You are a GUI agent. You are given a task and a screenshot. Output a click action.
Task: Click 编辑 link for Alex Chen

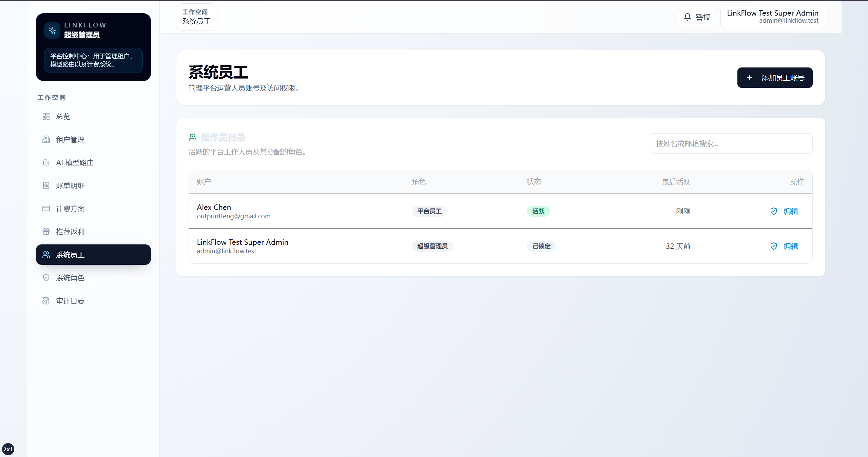(791, 211)
